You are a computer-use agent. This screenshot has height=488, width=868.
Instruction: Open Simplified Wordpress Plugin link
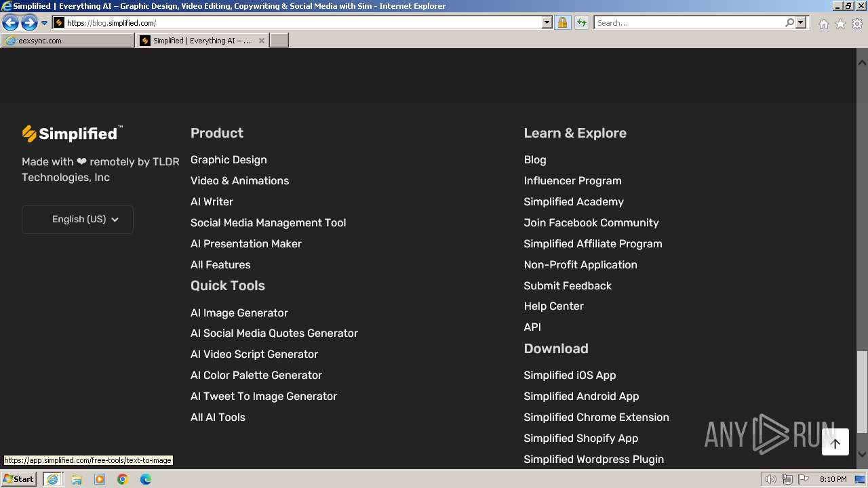pos(594,460)
